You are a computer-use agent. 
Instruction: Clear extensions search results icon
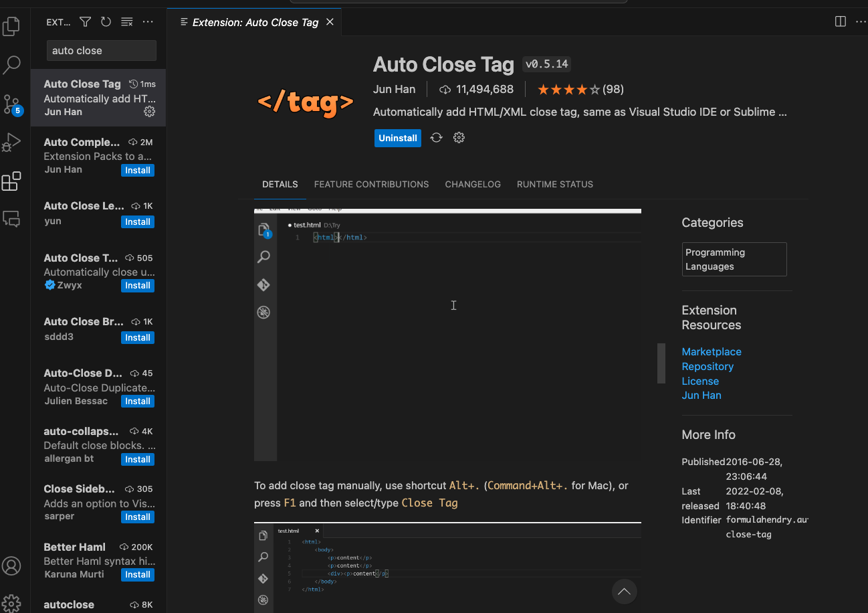pos(126,22)
